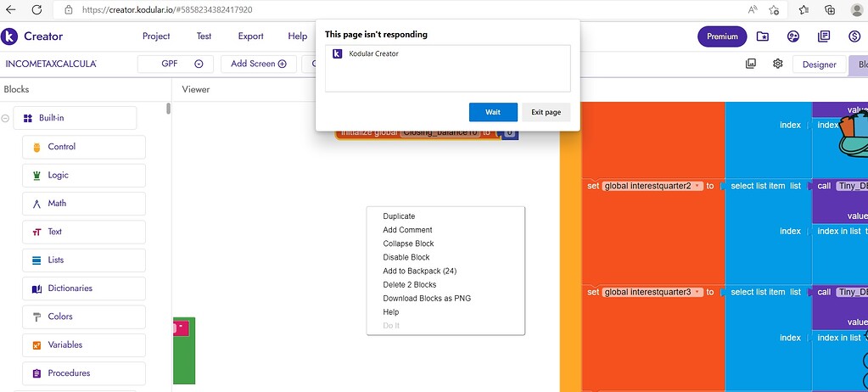Click the Logic blocks category icon

37,176
